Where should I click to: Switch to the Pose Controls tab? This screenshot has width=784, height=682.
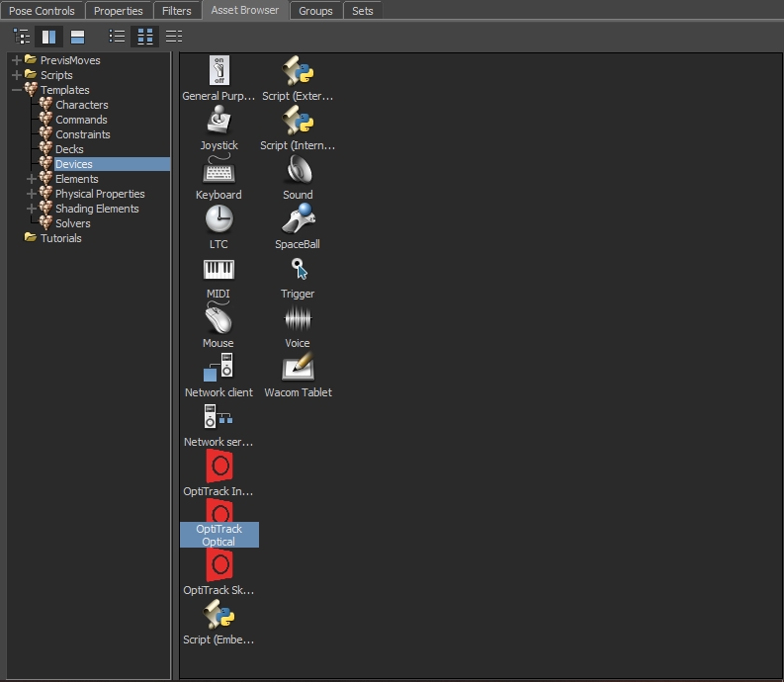coord(42,11)
